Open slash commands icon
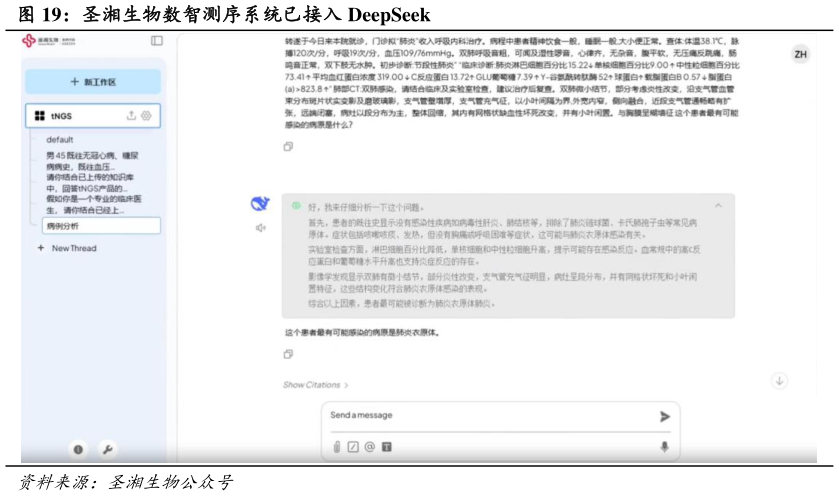Viewport: 839px width, 496px height. click(353, 447)
